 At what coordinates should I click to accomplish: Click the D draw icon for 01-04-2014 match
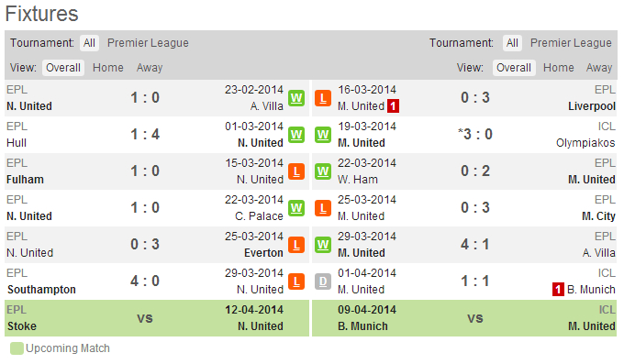323,281
